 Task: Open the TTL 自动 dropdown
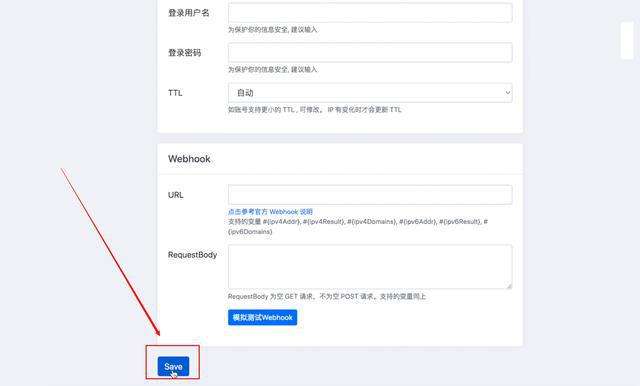370,93
